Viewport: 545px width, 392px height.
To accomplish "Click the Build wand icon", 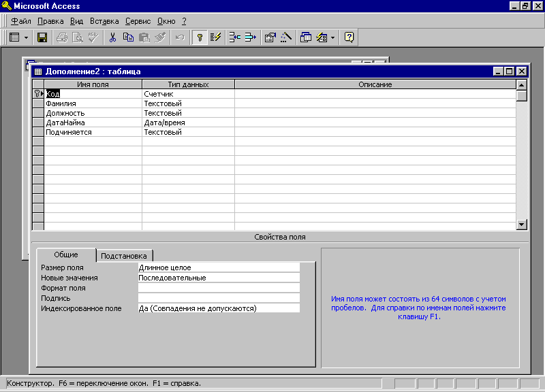I will click(285, 37).
